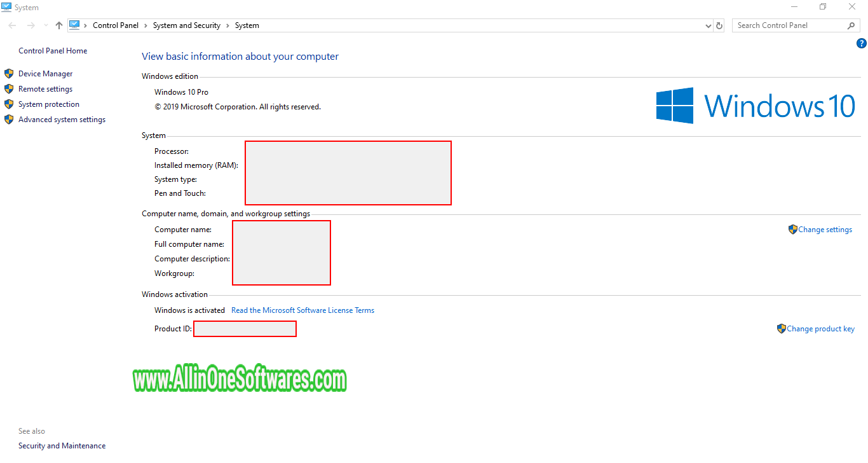Select System breadcrumb in address bar
868x463 pixels.
pos(247,25)
